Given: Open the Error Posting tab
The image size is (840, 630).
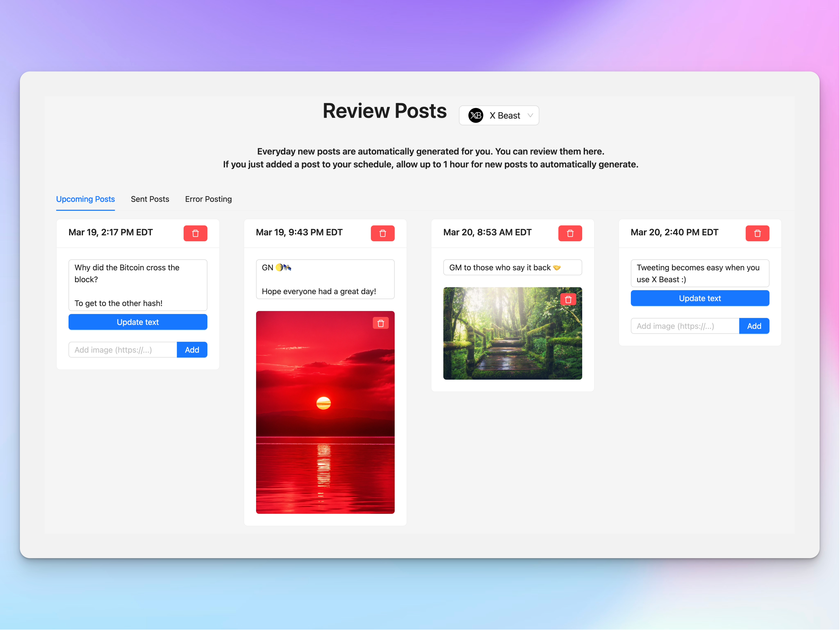Looking at the screenshot, I should coord(208,199).
